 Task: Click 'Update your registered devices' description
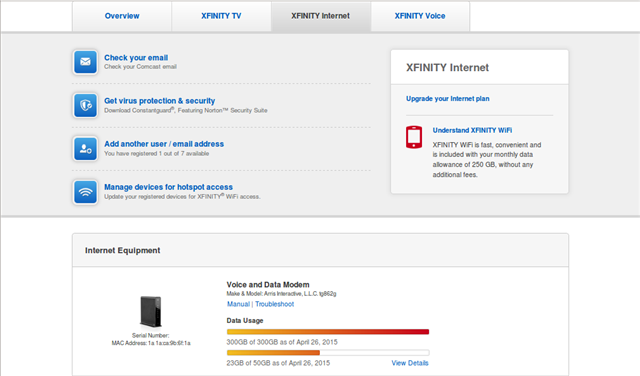(x=182, y=196)
